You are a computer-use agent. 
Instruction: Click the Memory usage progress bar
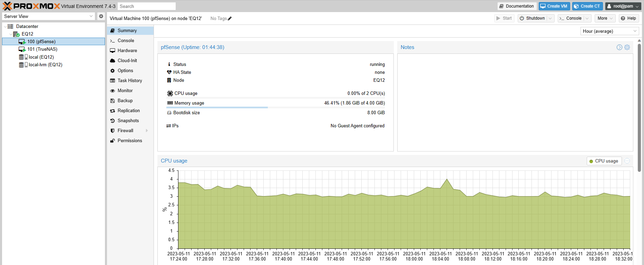(276, 108)
